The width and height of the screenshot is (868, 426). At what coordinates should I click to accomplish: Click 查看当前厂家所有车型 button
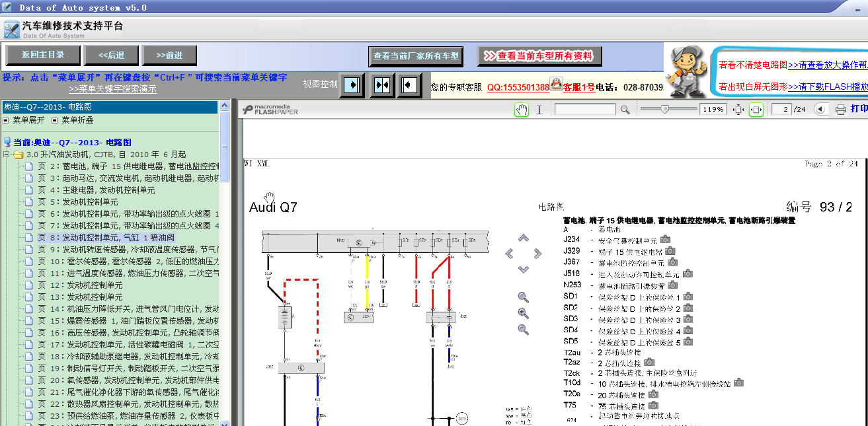click(415, 56)
